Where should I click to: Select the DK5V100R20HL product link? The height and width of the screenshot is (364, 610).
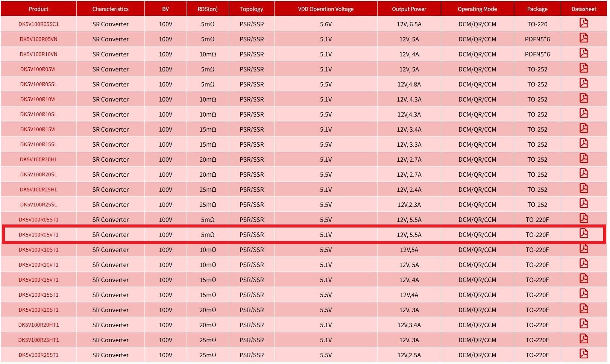pyautogui.click(x=39, y=159)
